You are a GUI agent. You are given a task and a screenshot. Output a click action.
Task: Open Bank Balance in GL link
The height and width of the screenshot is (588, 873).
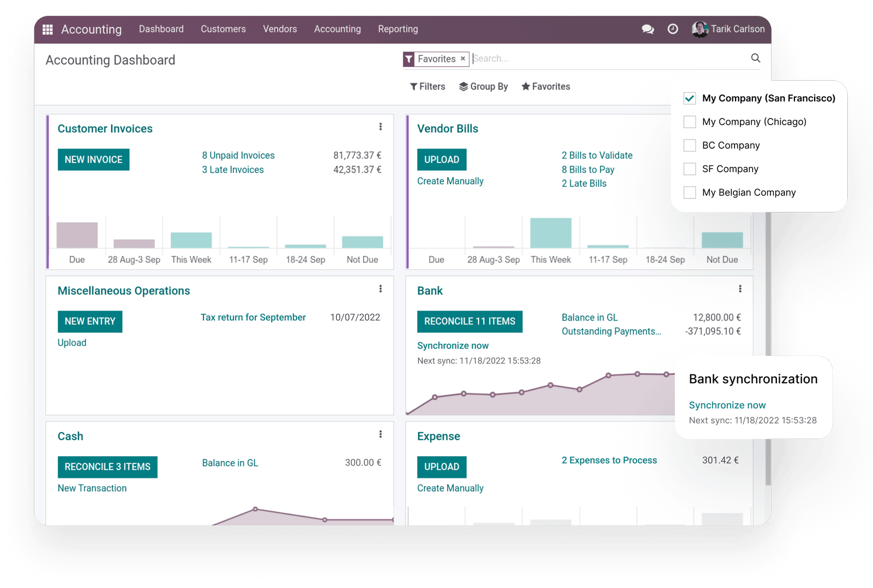(589, 317)
